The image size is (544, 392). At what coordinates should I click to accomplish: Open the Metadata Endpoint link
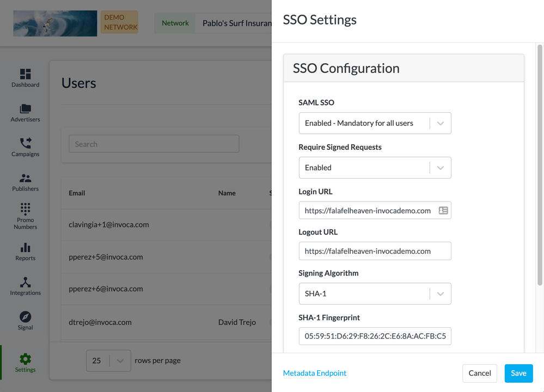[315, 373]
